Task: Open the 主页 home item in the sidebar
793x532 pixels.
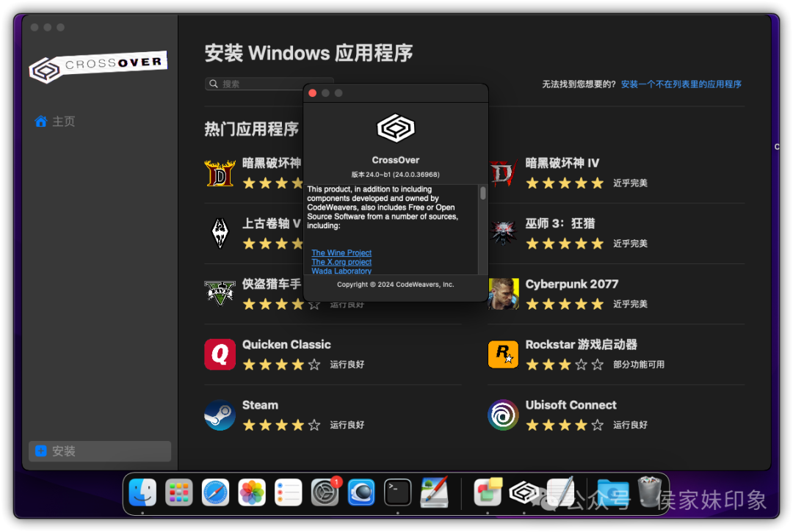Action: click(54, 122)
